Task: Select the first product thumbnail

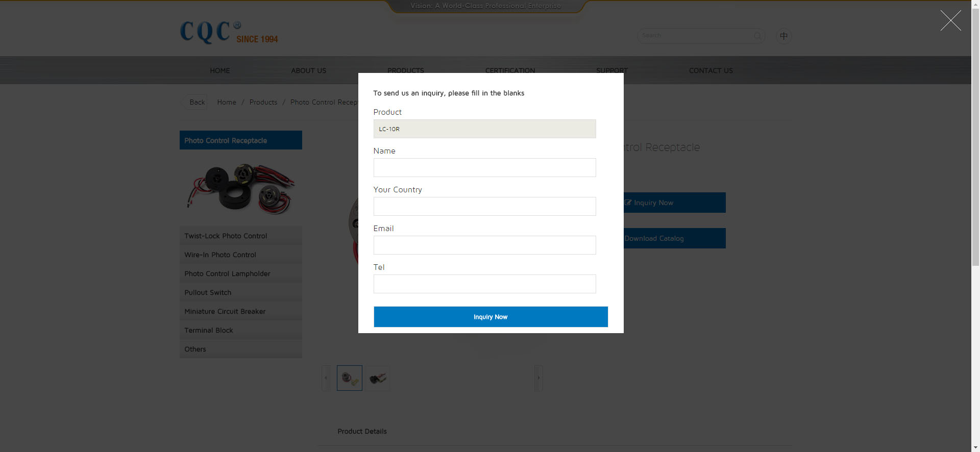Action: point(350,378)
